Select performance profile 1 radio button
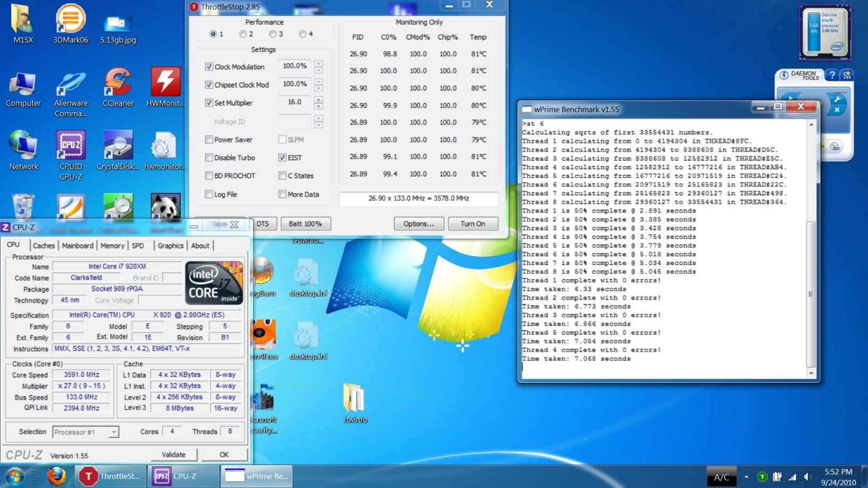The height and width of the screenshot is (488, 868). [x=213, y=34]
